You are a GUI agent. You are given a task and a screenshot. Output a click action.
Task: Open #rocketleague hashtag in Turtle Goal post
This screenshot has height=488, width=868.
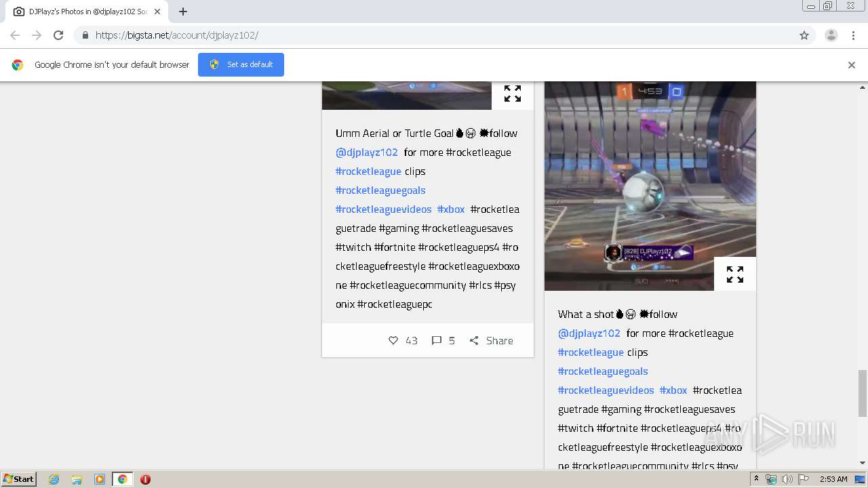368,171
